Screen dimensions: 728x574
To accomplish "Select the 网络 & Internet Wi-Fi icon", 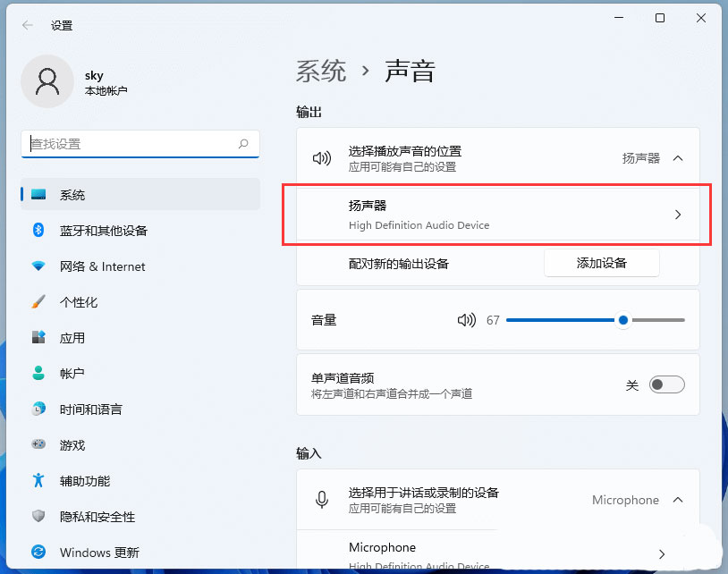I will click(x=38, y=266).
